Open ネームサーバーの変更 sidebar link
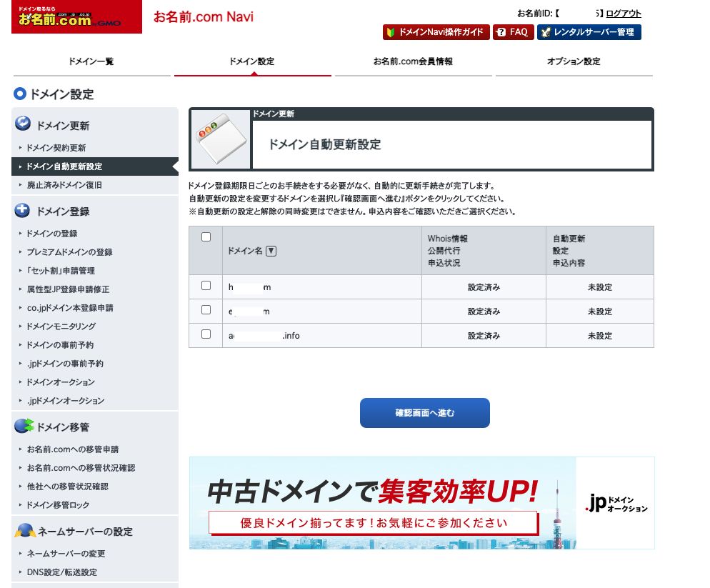710x588 pixels. pos(66,553)
